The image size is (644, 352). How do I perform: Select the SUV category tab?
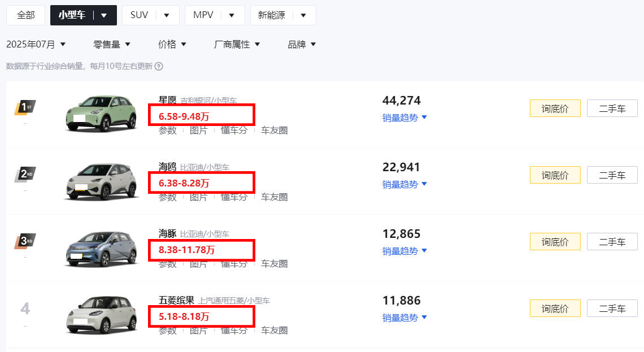pos(139,15)
